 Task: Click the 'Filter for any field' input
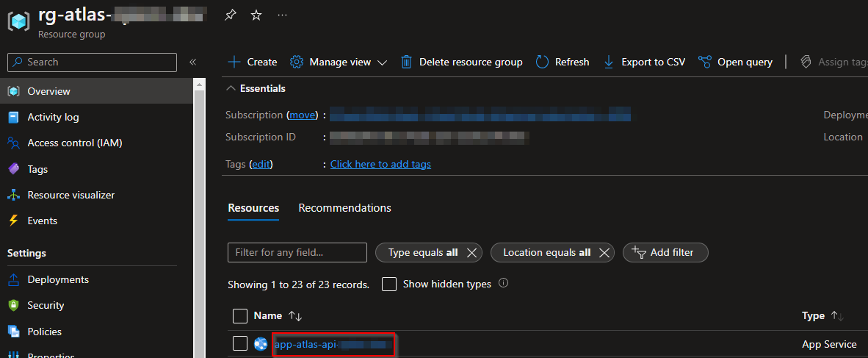pyautogui.click(x=297, y=253)
